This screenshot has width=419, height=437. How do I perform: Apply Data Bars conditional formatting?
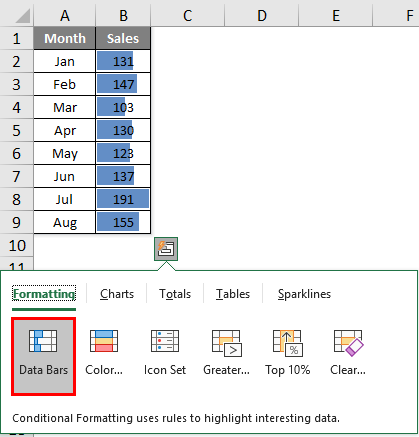click(x=43, y=356)
